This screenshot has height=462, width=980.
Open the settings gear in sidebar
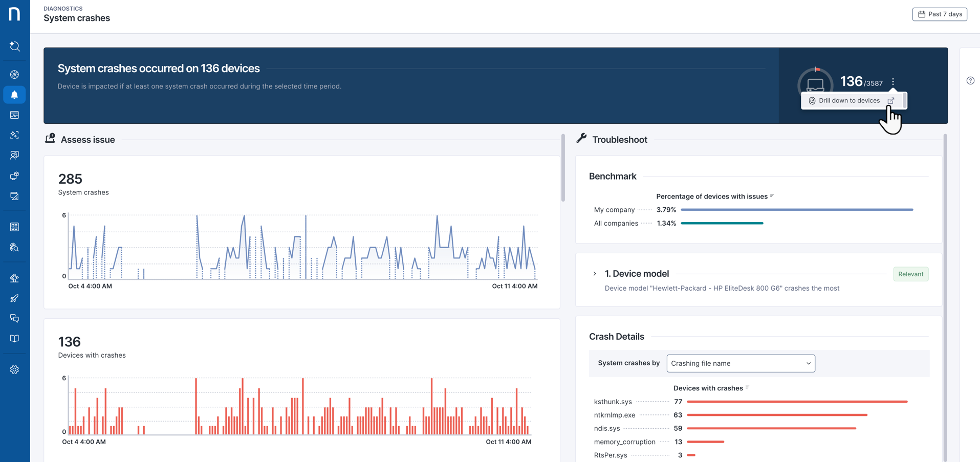(14, 369)
